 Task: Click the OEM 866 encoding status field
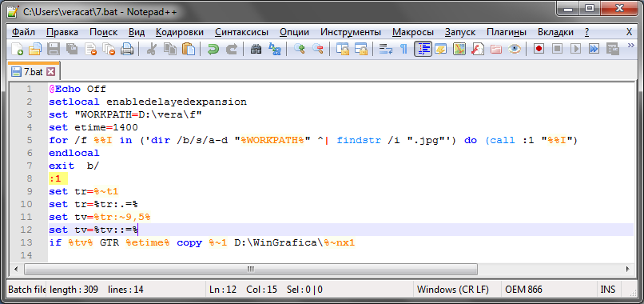coord(523,290)
